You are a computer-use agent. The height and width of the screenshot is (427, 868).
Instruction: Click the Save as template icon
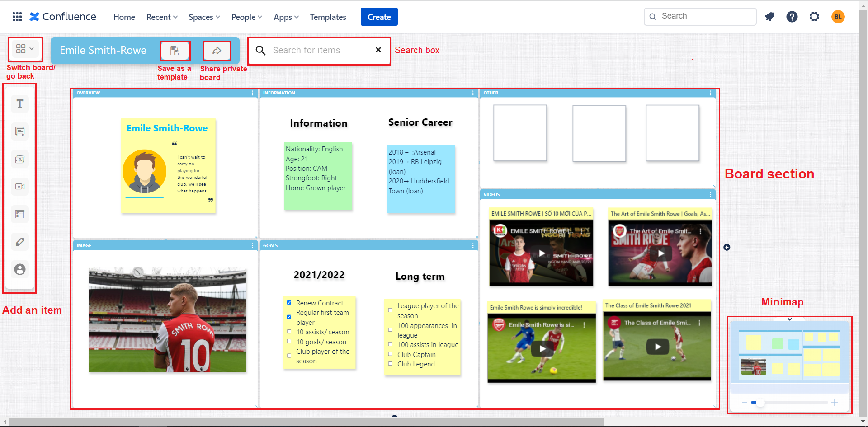pos(175,51)
